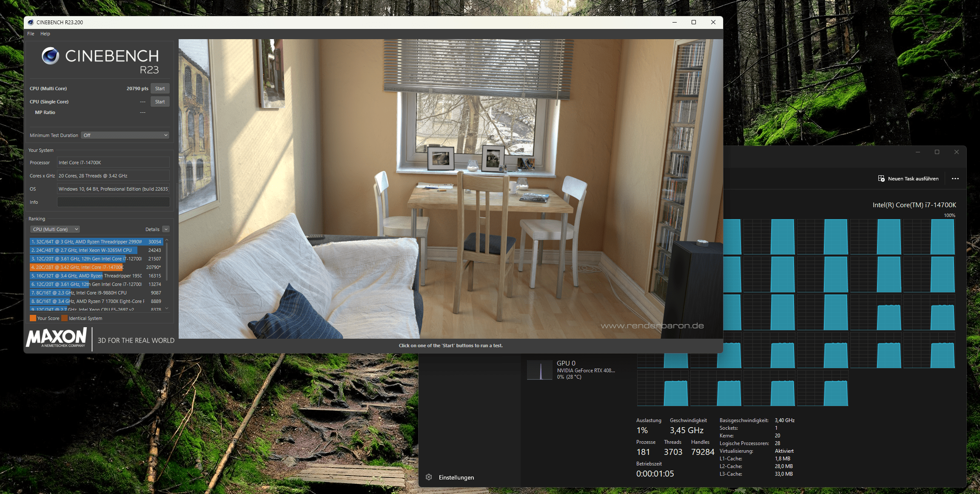Click the 'Neuen Task ausführen' icon

pos(881,179)
